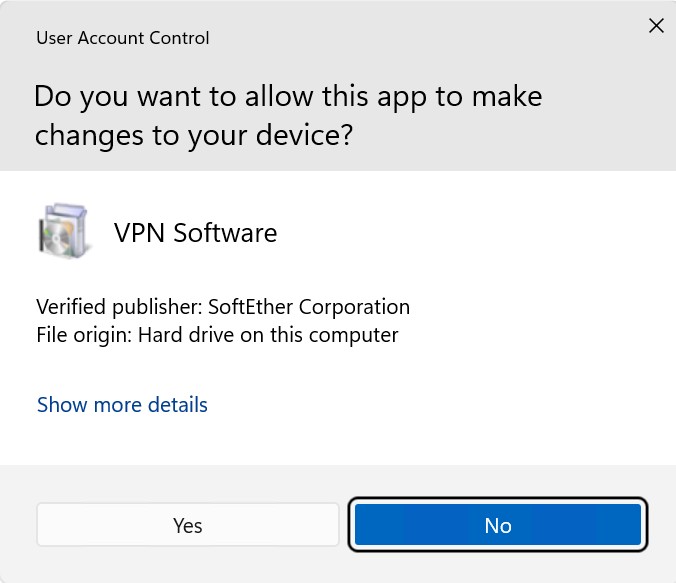The width and height of the screenshot is (676, 583).
Task: Click 'changes to your device?' heading line
Action: click(x=194, y=135)
